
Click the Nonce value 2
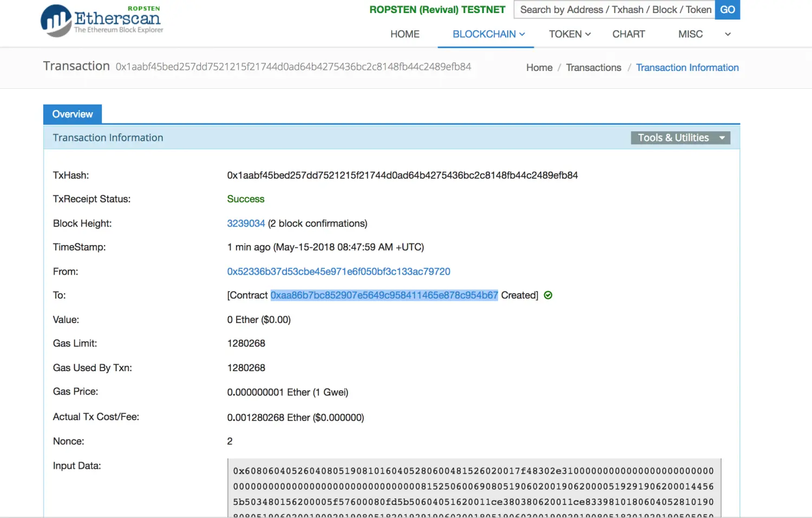[x=230, y=442]
